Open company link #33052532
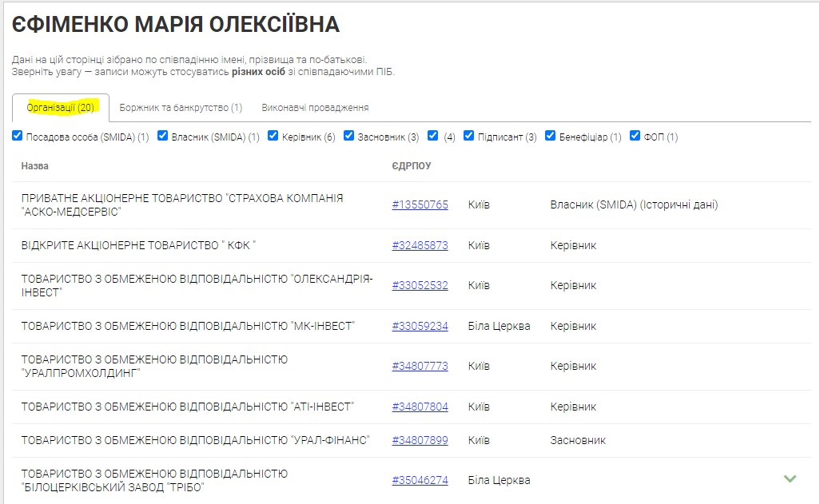 [x=420, y=285]
